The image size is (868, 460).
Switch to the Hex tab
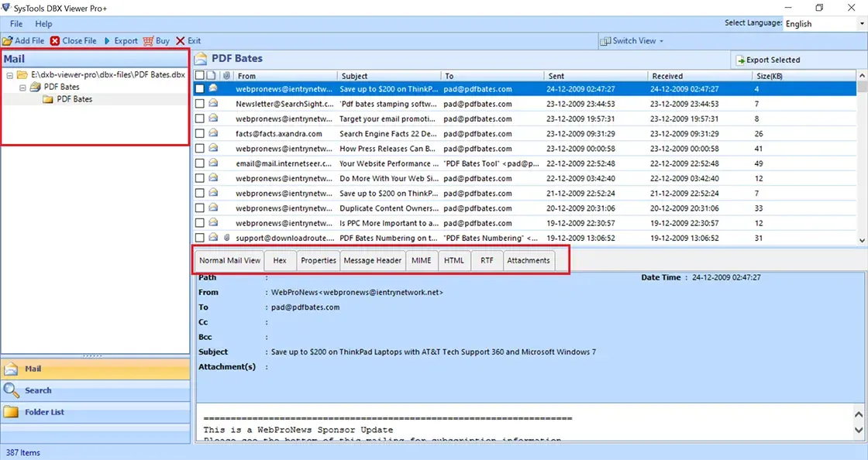click(x=280, y=260)
